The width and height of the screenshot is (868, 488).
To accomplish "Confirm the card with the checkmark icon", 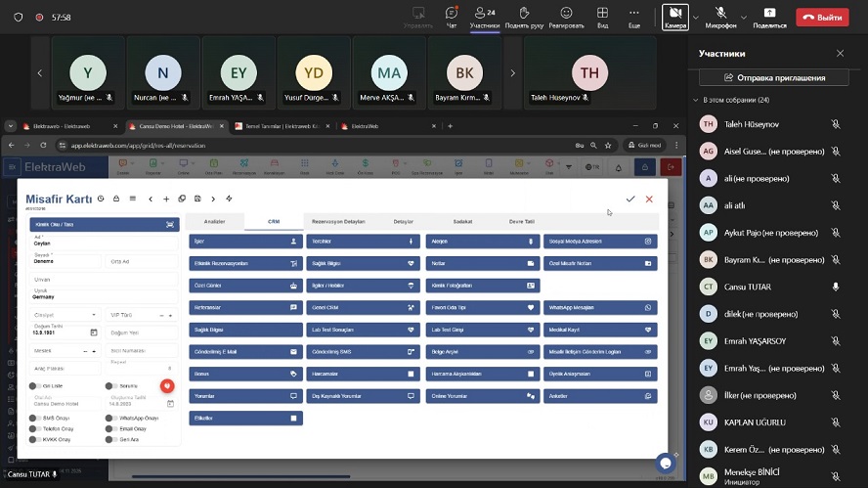I will 630,200.
